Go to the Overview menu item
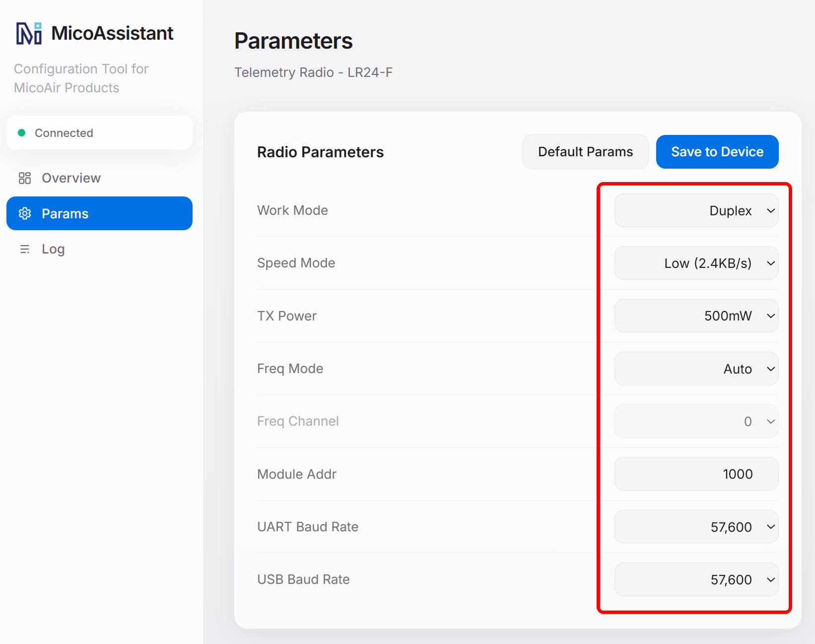The height and width of the screenshot is (644, 815). (x=99, y=178)
